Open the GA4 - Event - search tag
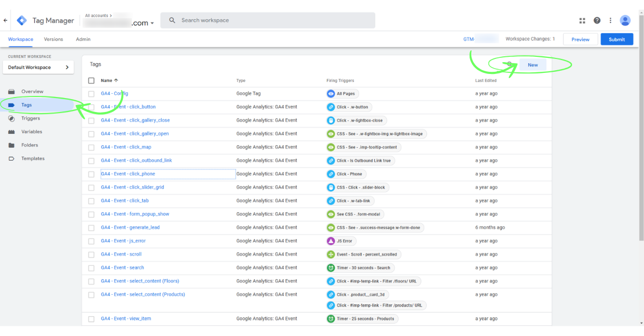The height and width of the screenshot is (336, 644). pyautogui.click(x=122, y=268)
